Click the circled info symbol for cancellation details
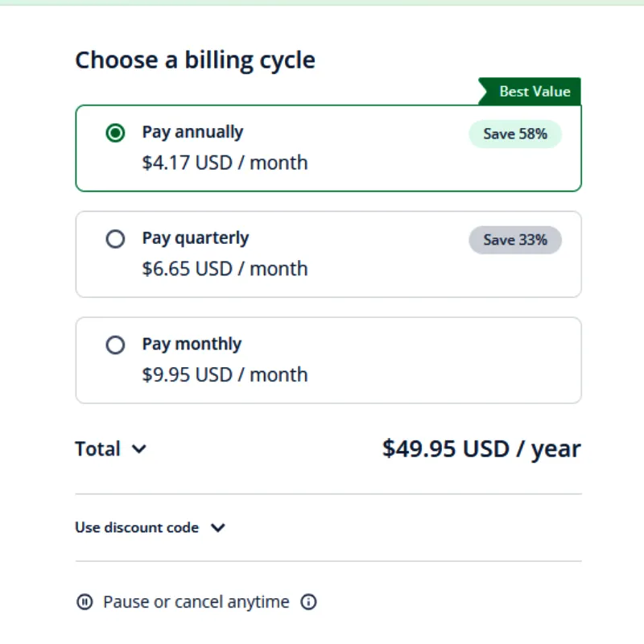This screenshot has width=644, height=644. tap(308, 601)
